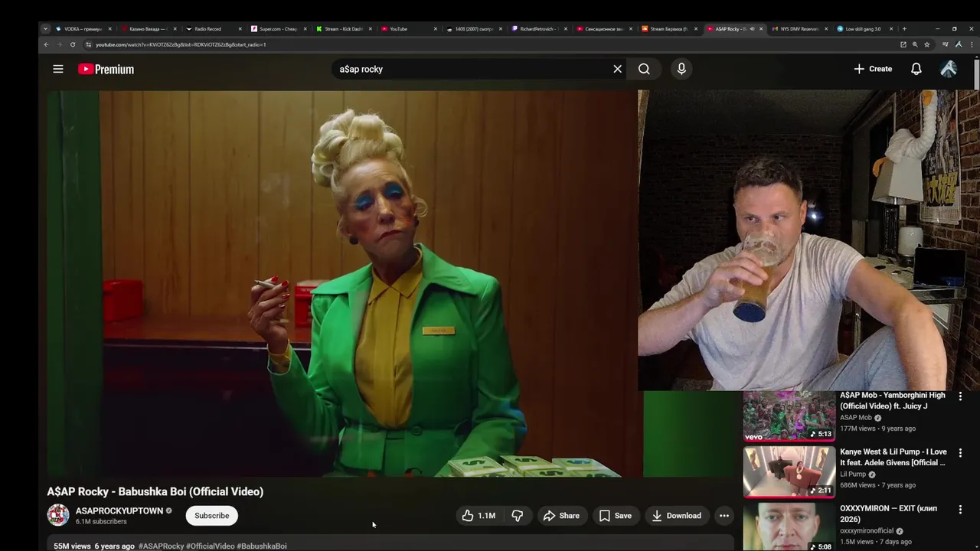Save the video to a playlist
This screenshot has width=980, height=551.
click(x=616, y=516)
